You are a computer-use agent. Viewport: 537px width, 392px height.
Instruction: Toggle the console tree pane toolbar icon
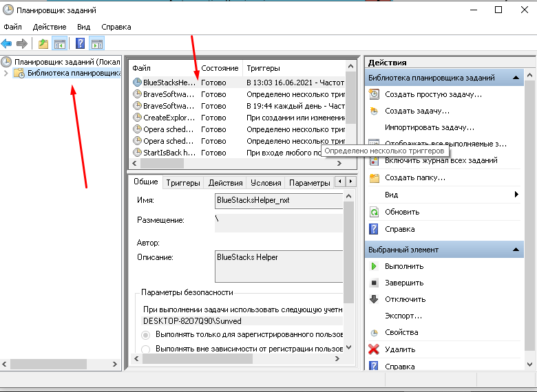[60, 44]
